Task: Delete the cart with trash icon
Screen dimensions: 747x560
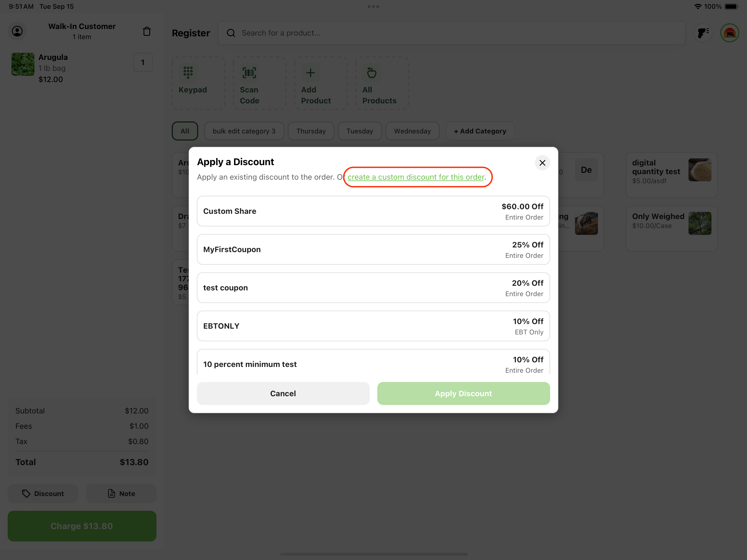Action: pos(147,31)
